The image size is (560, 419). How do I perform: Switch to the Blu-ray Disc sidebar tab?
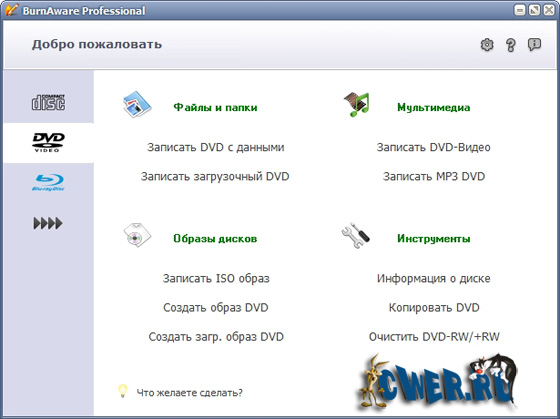pos(49,183)
